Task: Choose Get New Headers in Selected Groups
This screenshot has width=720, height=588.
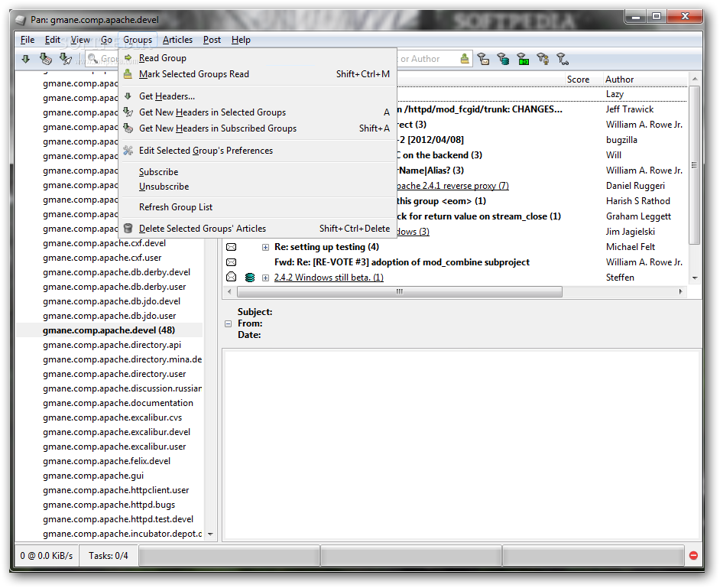Action: coord(257,112)
